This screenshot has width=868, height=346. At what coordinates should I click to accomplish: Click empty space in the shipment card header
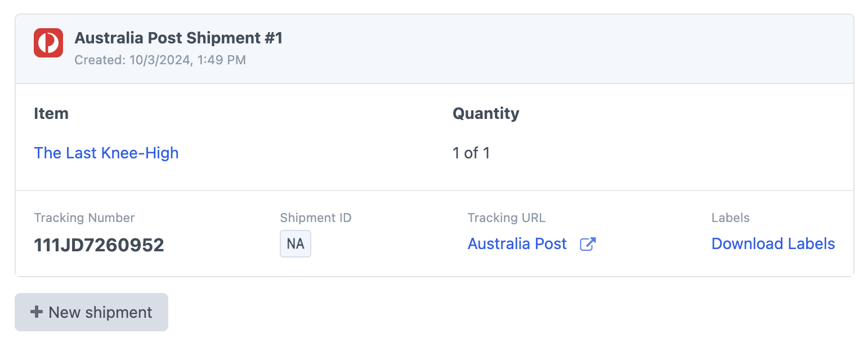click(x=563, y=48)
